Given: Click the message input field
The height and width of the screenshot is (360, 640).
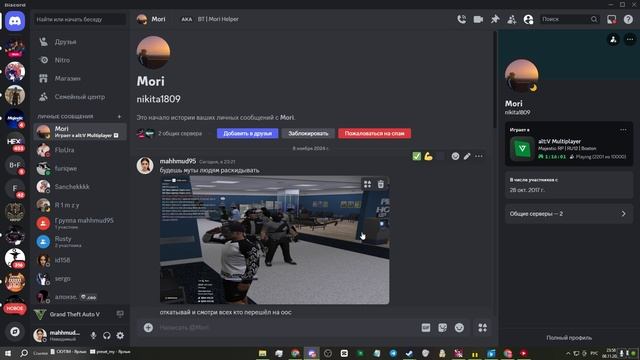Looking at the screenshot, I should 286,327.
